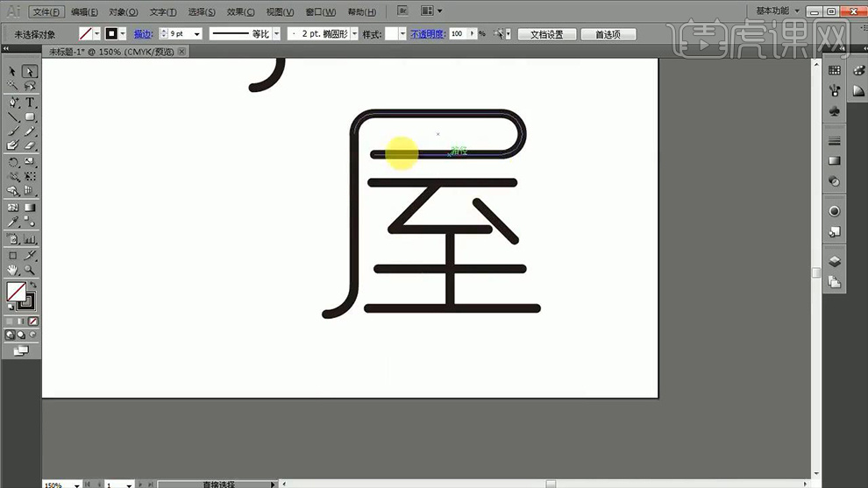Click the 文档设置 button
868x488 pixels.
click(x=546, y=34)
